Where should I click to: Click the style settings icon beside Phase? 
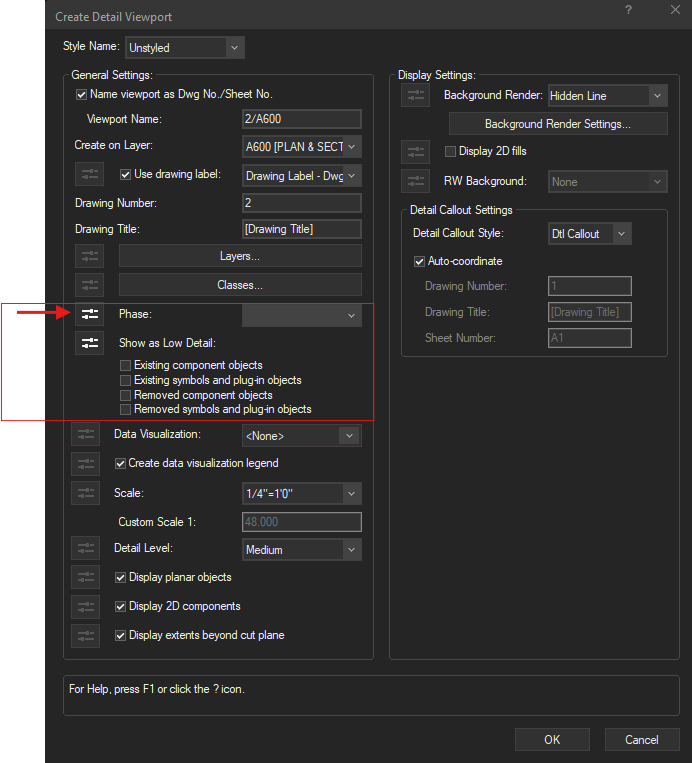[x=90, y=314]
